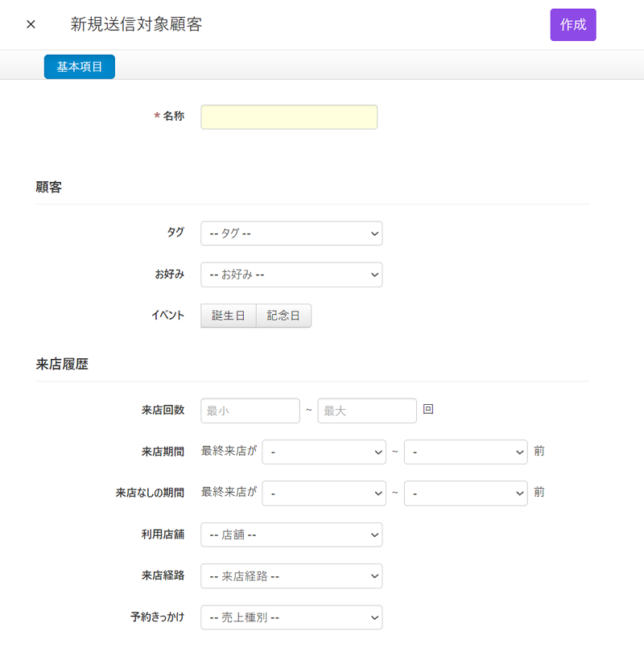Switch to the 基本項目 tab
Image resolution: width=644 pixels, height=648 pixels.
[x=80, y=67]
